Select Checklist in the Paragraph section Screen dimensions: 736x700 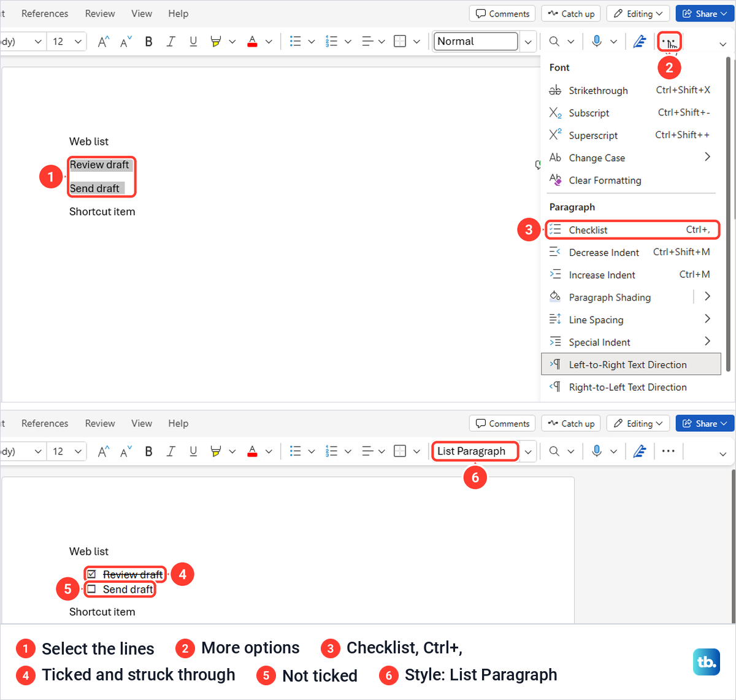point(632,230)
